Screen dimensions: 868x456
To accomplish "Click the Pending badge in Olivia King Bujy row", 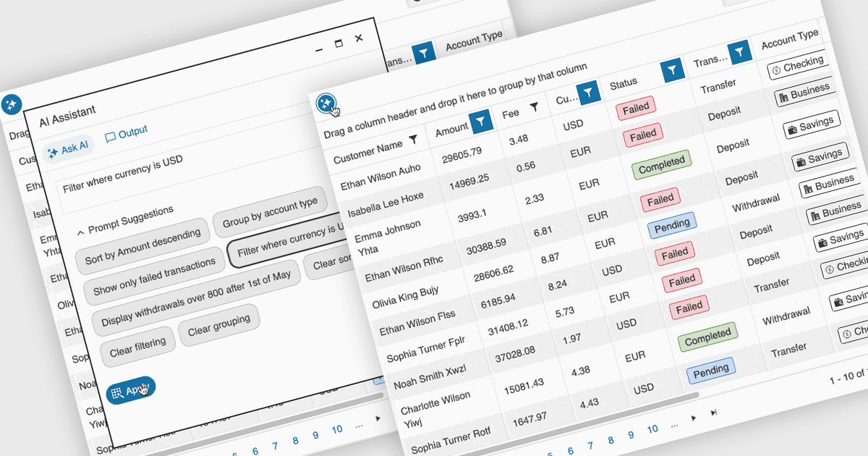I will (x=672, y=224).
